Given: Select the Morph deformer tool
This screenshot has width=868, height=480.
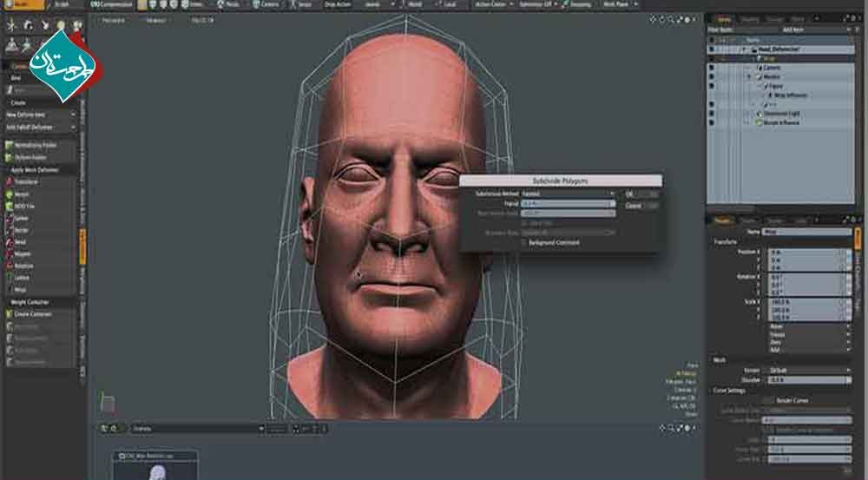Looking at the screenshot, I should (39, 194).
